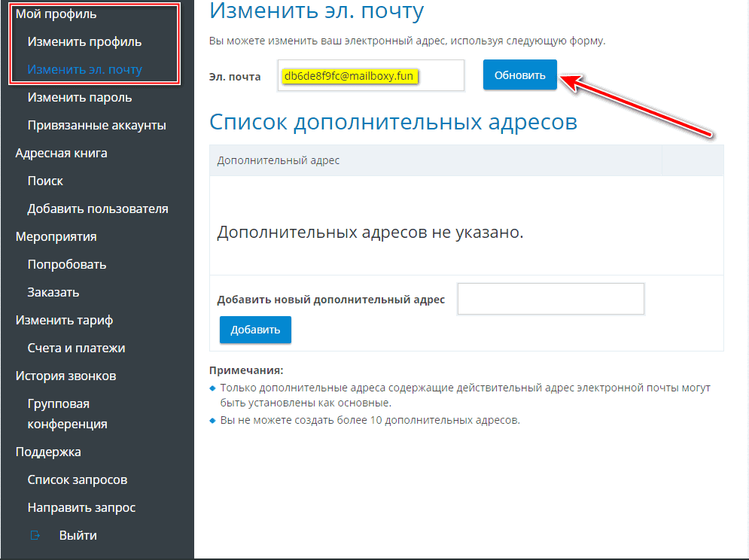Open Групповая конференция in the sidebar

click(x=67, y=414)
